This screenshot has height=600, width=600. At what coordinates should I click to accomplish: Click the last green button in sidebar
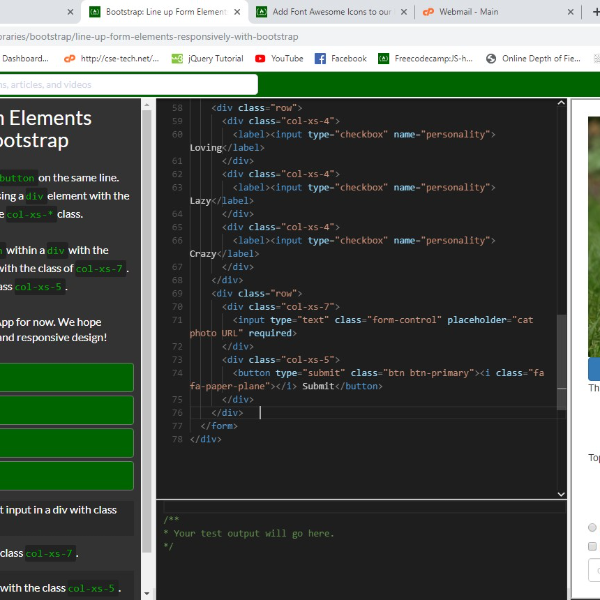[x=66, y=476]
